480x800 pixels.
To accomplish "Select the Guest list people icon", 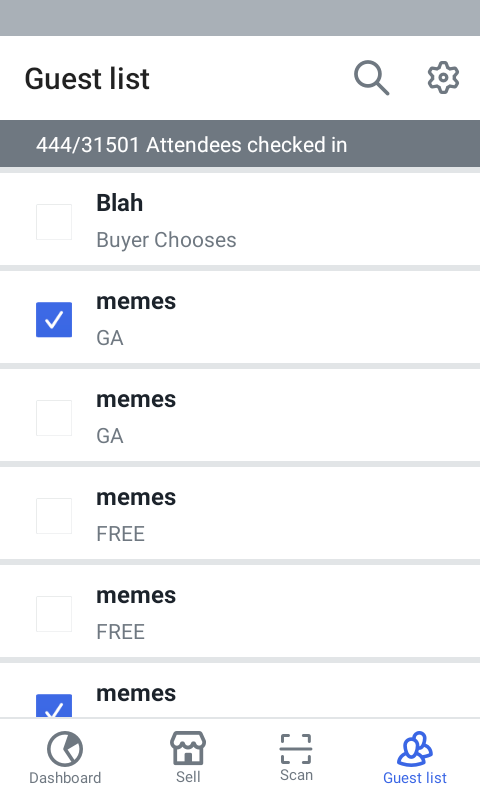I will coord(415,748).
